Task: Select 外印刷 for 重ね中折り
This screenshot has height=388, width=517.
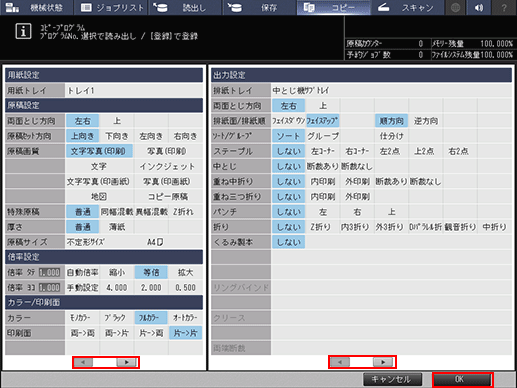Action: [x=357, y=181]
